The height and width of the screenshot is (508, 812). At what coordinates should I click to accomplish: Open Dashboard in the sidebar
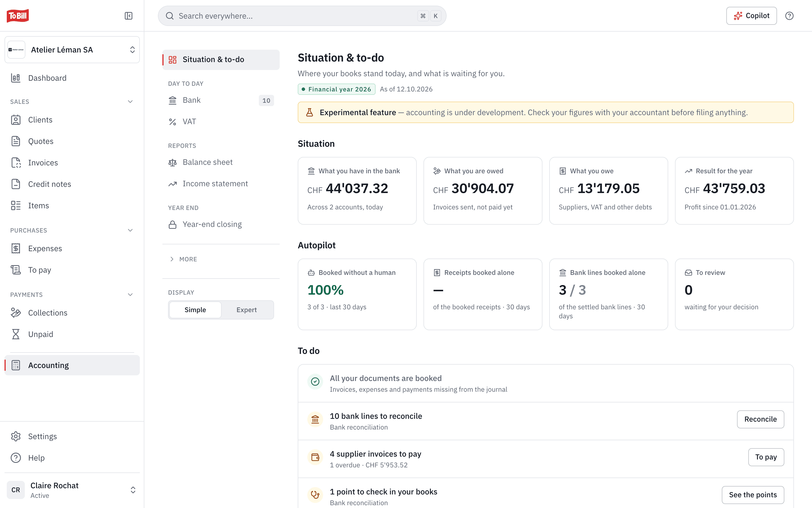(x=72, y=78)
